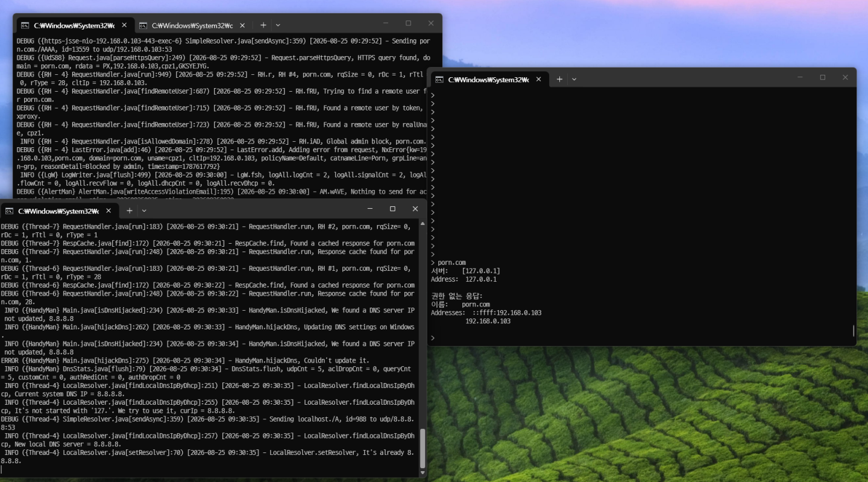
Task: Click the 'Addresses: ::ffff:192.168.0.103' line
Action: [486, 313]
